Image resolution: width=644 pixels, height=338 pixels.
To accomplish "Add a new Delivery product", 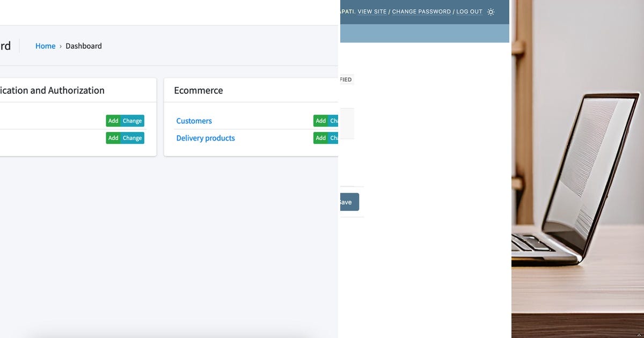I will point(320,138).
